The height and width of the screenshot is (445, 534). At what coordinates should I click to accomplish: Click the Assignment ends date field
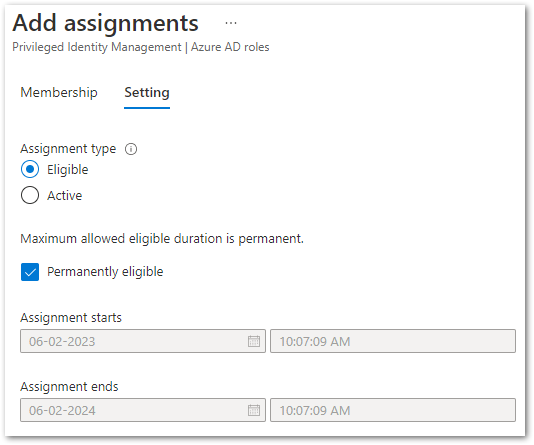(x=143, y=410)
